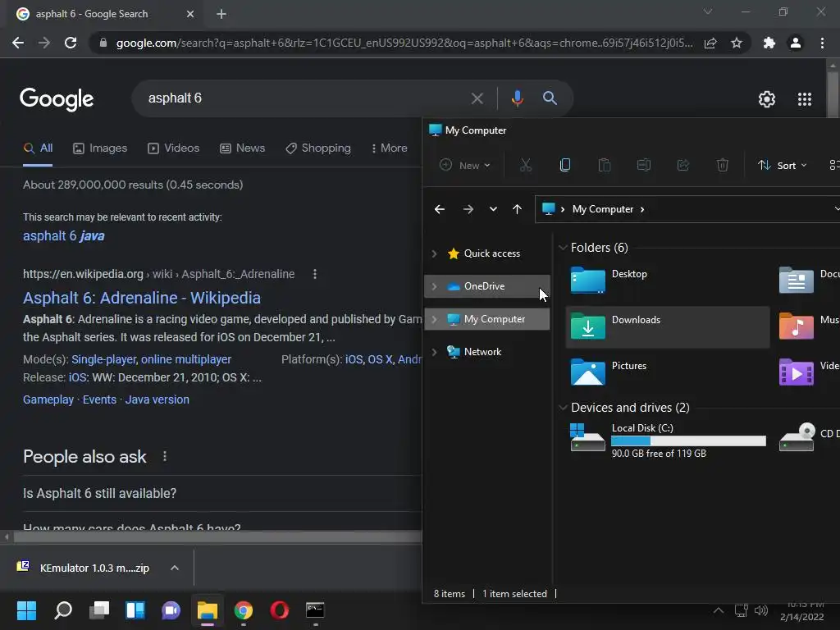Open the Google apps grid
Image resolution: width=840 pixels, height=630 pixels.
point(804,99)
